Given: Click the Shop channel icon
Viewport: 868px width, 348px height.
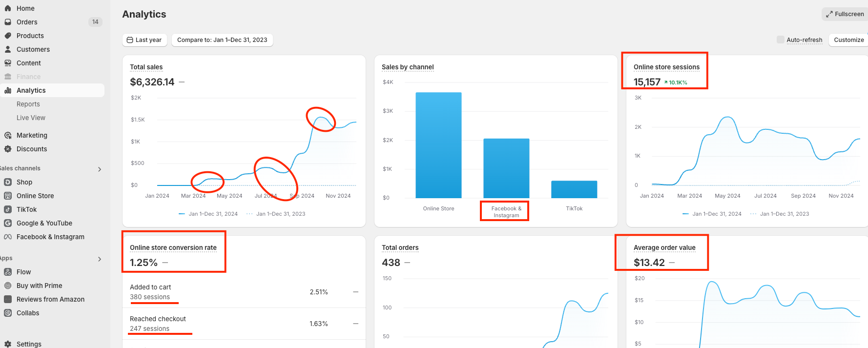Looking at the screenshot, I should [x=8, y=182].
